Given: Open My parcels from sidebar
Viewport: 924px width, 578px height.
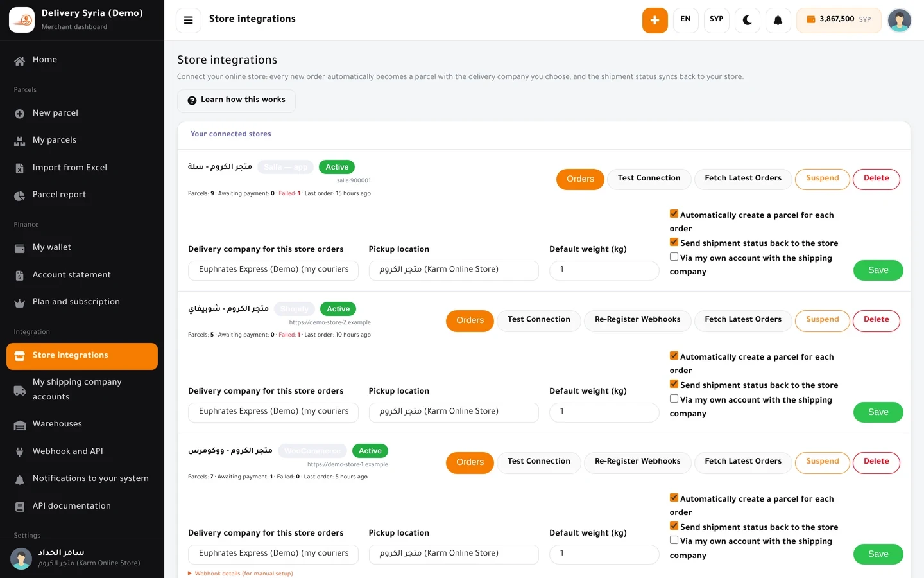Looking at the screenshot, I should point(82,140).
